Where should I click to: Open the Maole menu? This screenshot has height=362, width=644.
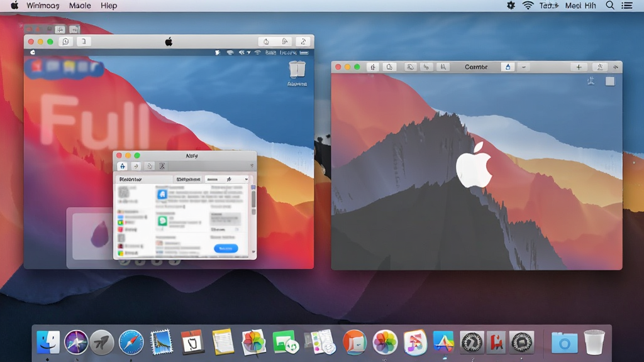pos(80,6)
